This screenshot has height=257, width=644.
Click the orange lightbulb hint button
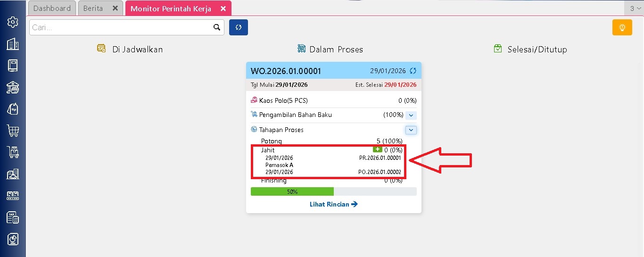click(x=622, y=27)
